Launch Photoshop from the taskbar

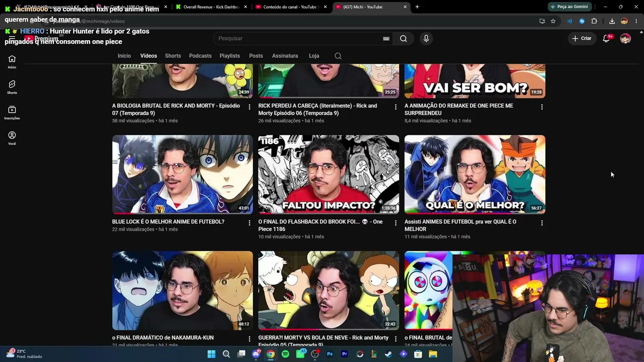pyautogui.click(x=330, y=354)
